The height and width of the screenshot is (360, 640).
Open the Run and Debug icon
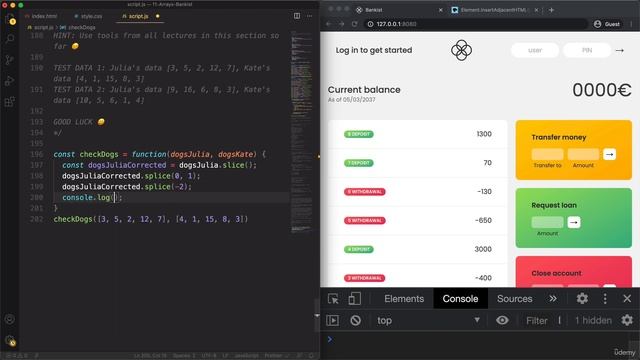point(10,81)
